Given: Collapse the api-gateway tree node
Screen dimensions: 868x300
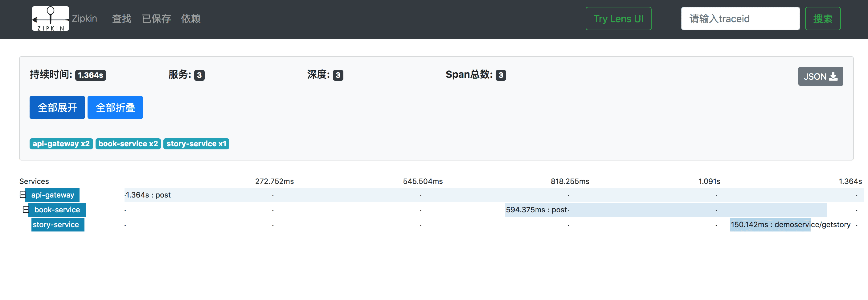Looking at the screenshot, I should click(23, 195).
